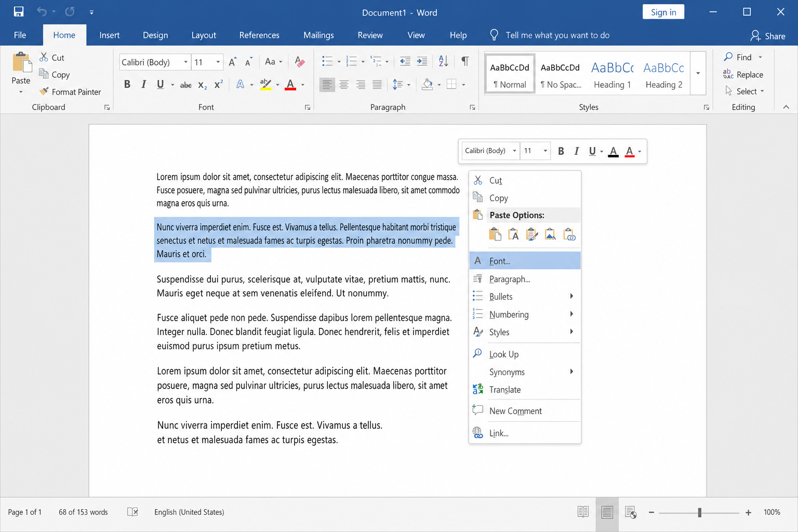Open Paragraph dialog launcher
Viewport: 798px width, 532px height.
pos(472,108)
